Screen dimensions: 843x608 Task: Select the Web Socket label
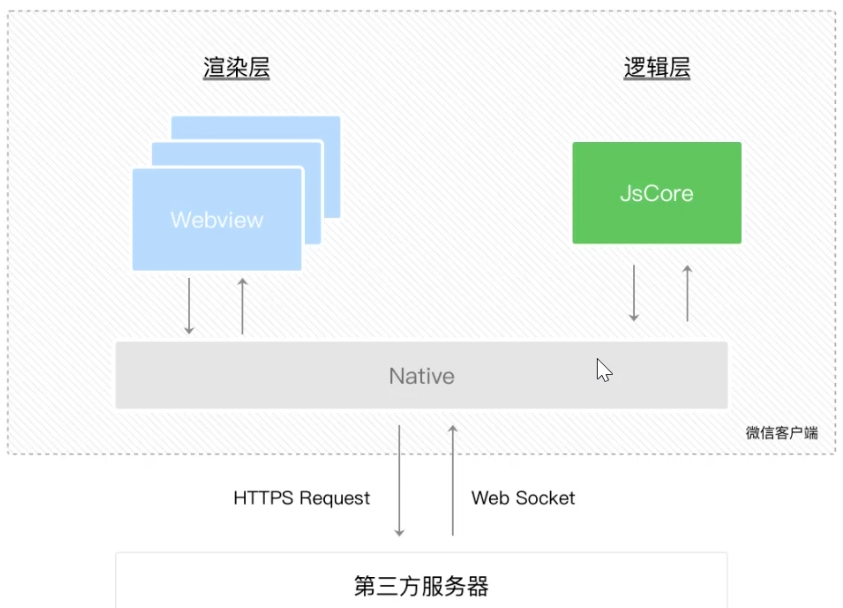coord(523,497)
